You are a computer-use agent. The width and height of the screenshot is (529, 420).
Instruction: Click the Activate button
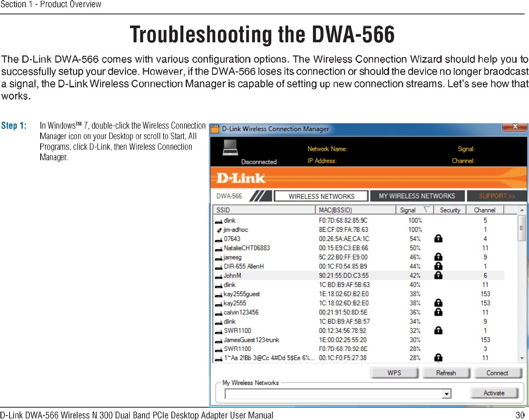pyautogui.click(x=494, y=393)
